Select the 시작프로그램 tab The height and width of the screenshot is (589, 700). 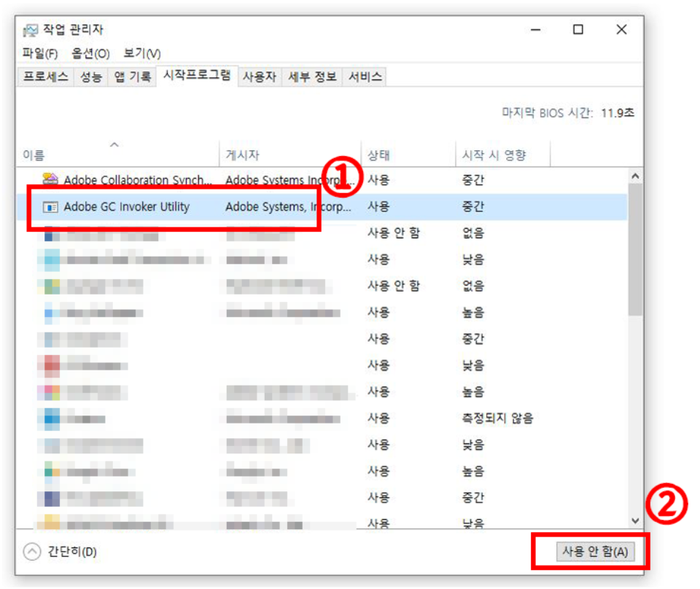click(197, 75)
